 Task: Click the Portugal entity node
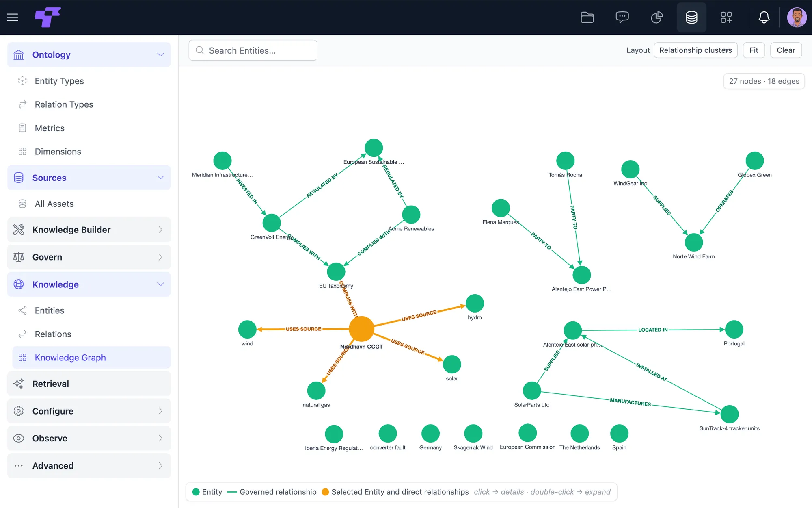[x=734, y=330]
